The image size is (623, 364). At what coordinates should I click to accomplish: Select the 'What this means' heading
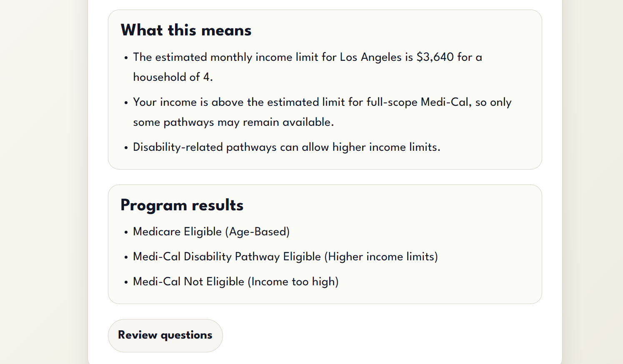tap(186, 30)
